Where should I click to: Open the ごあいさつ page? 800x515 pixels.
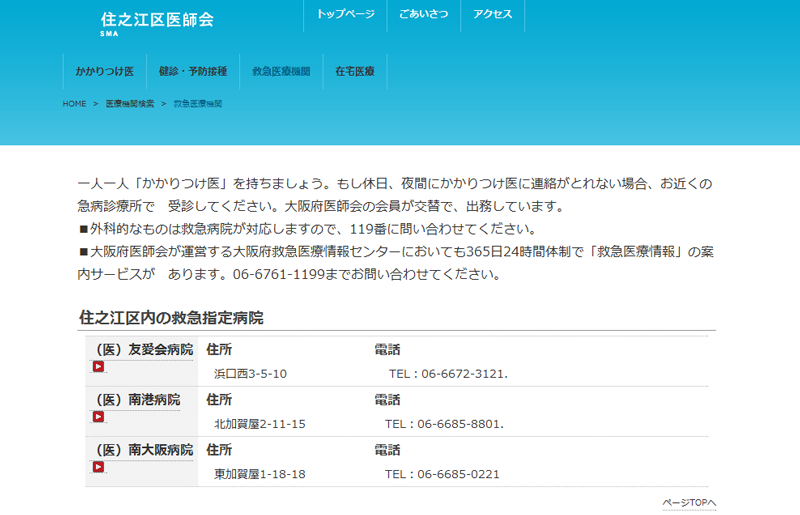423,15
